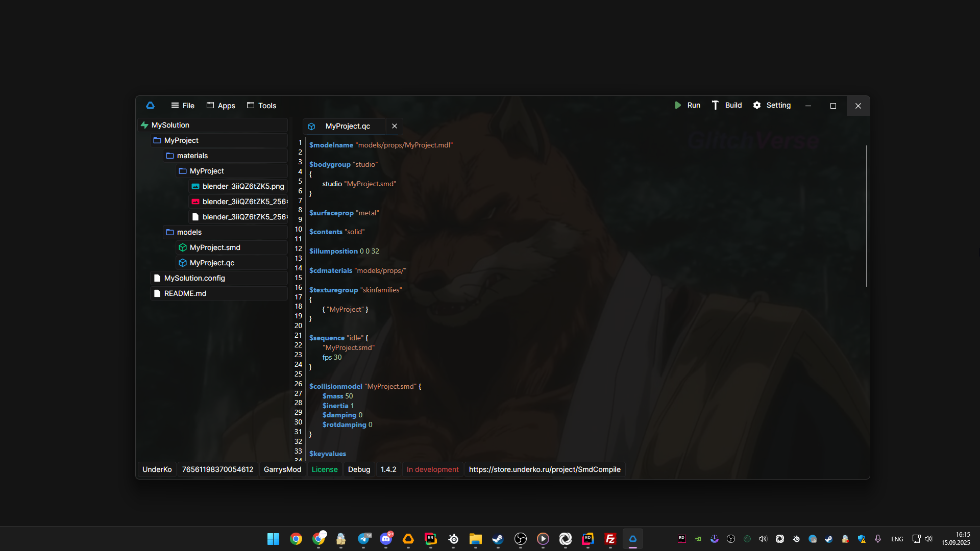This screenshot has height=551, width=980.
Task: Click the MyProject.smd cube icon in tree
Action: (182, 247)
